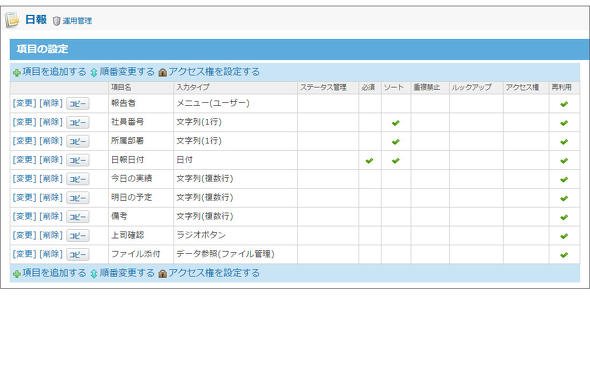Click top アクセス権を設定する link

tap(214, 72)
